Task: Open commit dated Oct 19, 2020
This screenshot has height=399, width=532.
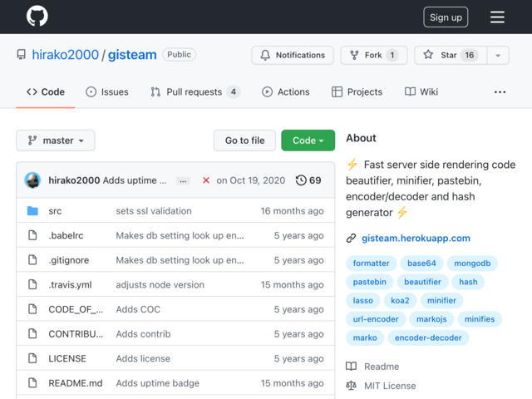Action: [251, 180]
